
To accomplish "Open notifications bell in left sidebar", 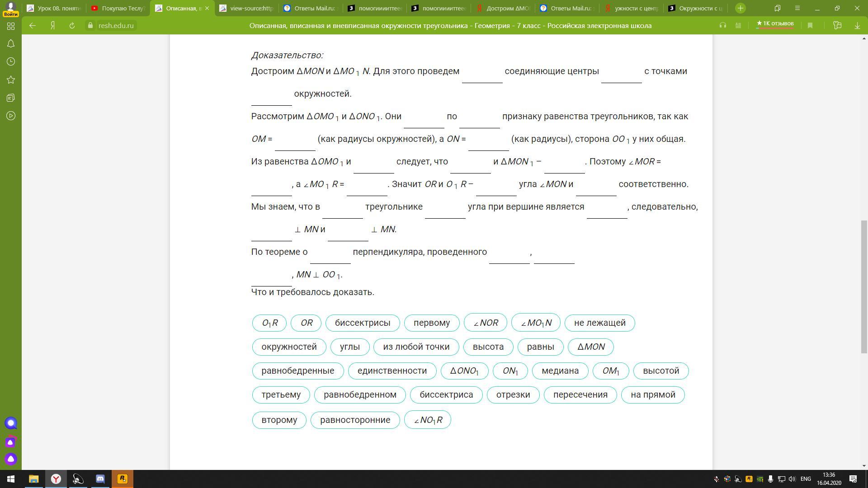I will coord(11,44).
